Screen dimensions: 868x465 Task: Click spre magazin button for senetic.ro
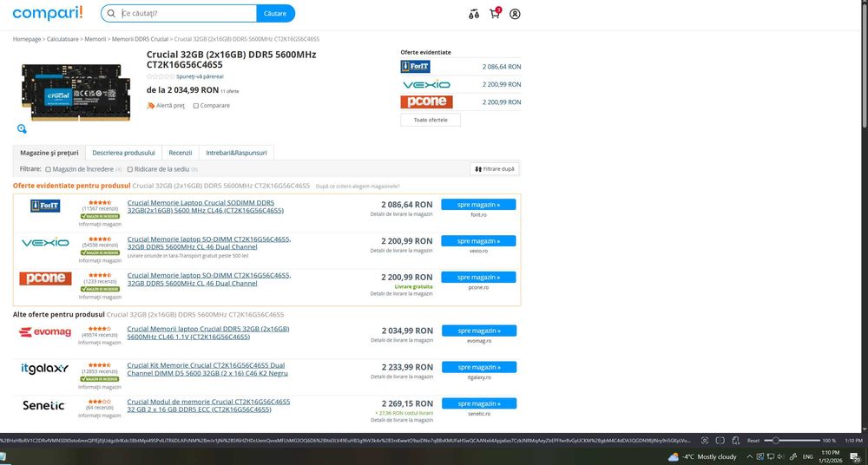click(x=479, y=403)
